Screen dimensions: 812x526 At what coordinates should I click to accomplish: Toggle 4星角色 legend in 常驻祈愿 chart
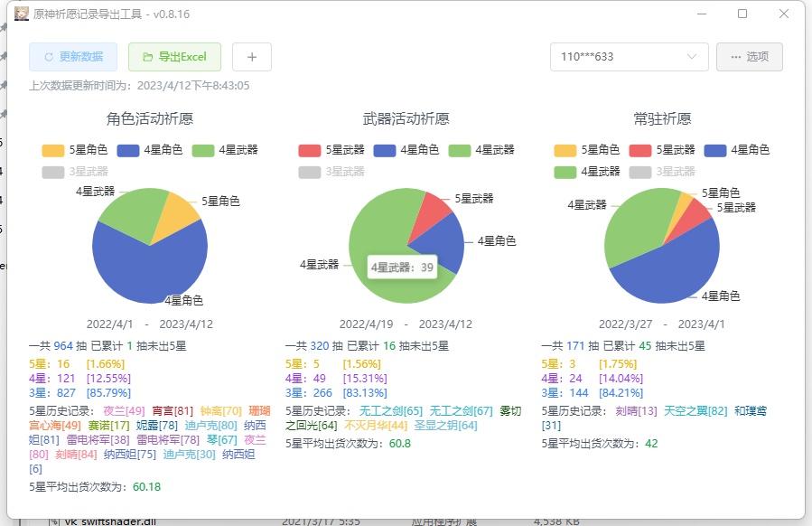tap(737, 150)
